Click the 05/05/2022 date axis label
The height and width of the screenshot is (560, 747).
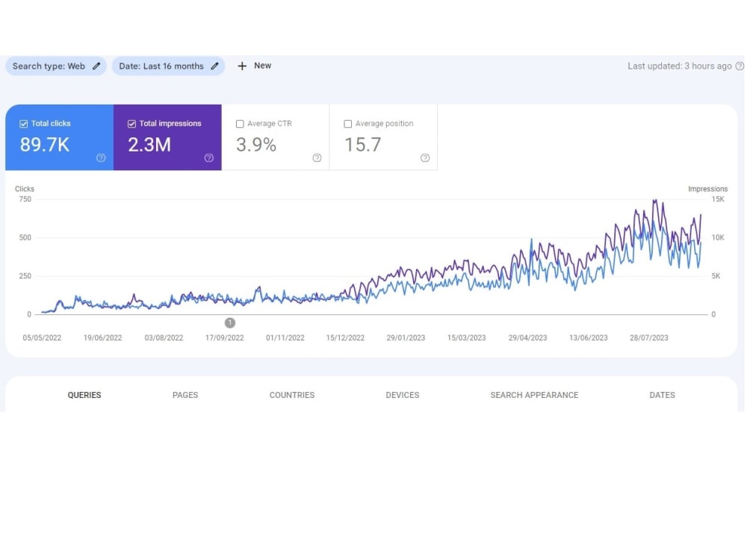pos(42,338)
